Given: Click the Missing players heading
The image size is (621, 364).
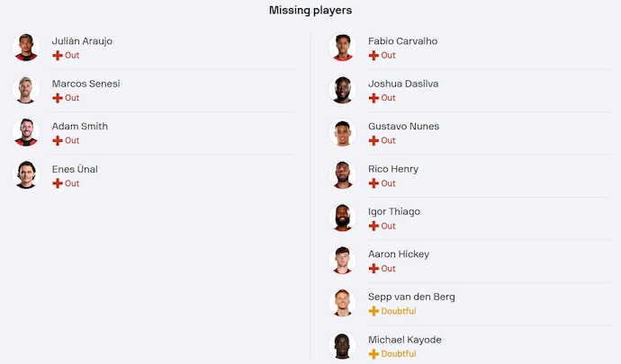Looking at the screenshot, I should coord(310,11).
